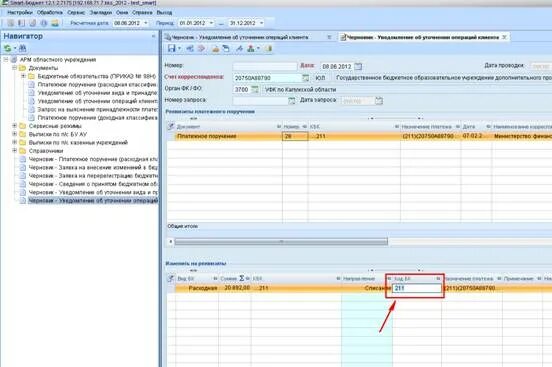The width and height of the screenshot is (552, 367).
Task: Click the scrollbar left arrow under Общие итоги
Action: pyautogui.click(x=171, y=242)
